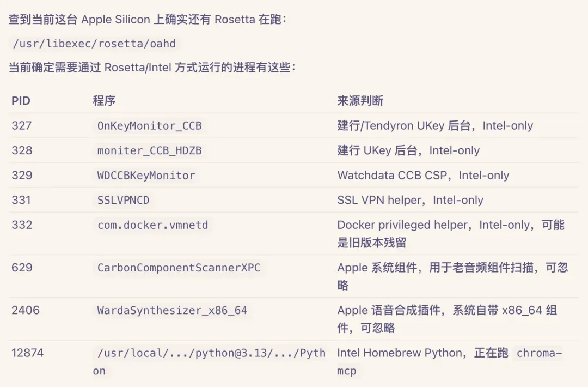Select the OnKeyMonitor_CCB program name

pyautogui.click(x=150, y=126)
